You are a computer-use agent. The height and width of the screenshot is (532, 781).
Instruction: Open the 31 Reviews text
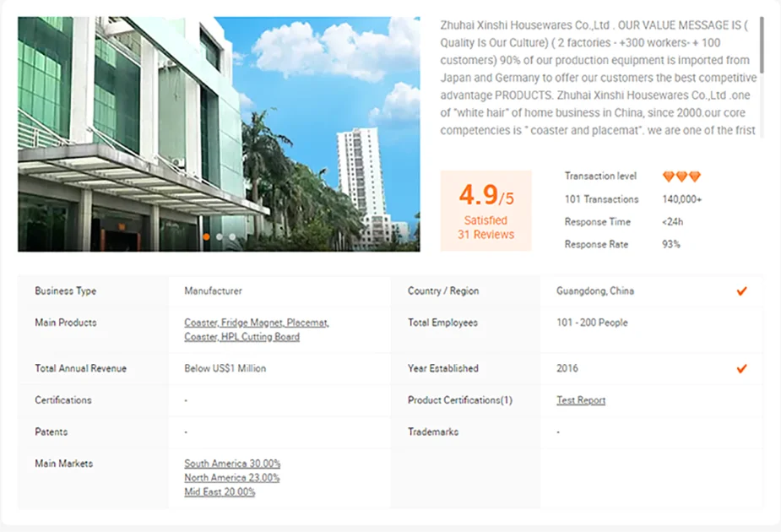point(485,235)
